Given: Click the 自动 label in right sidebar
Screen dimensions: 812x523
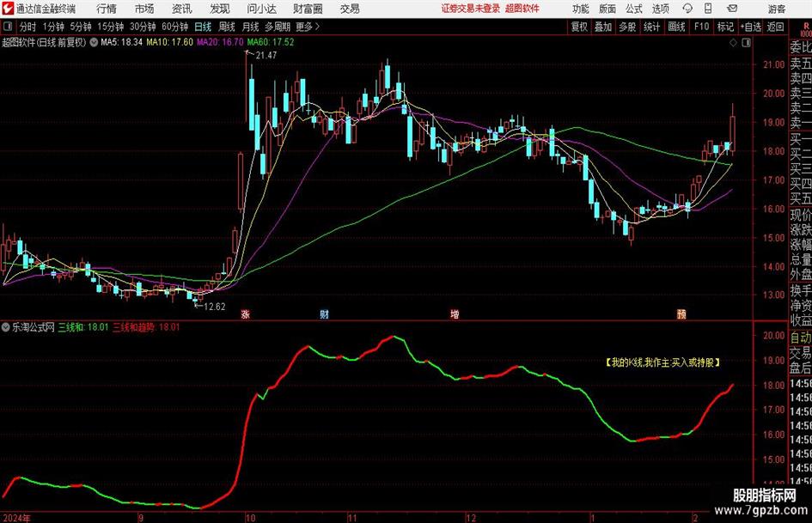Looking at the screenshot, I should coord(801,338).
